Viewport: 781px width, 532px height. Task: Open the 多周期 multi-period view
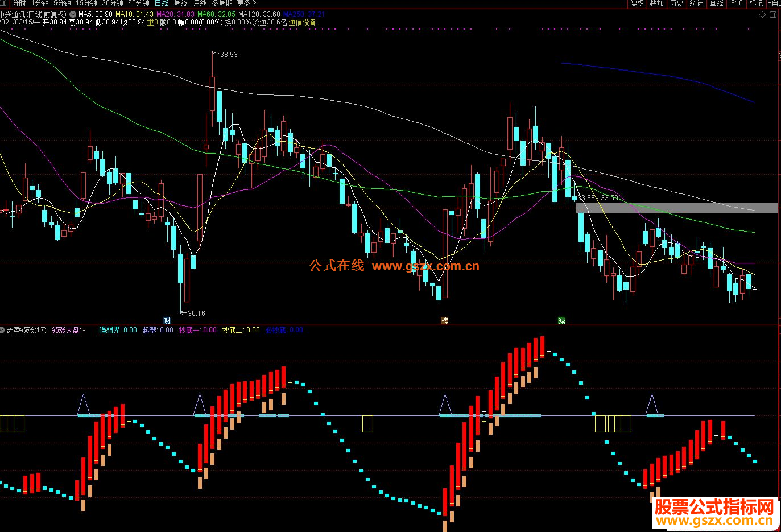[222, 3]
